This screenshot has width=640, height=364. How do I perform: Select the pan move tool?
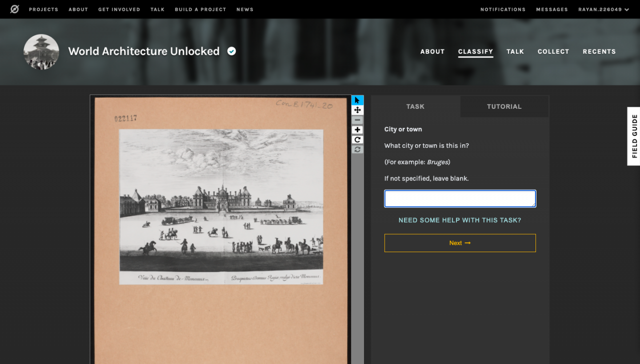pos(357,110)
